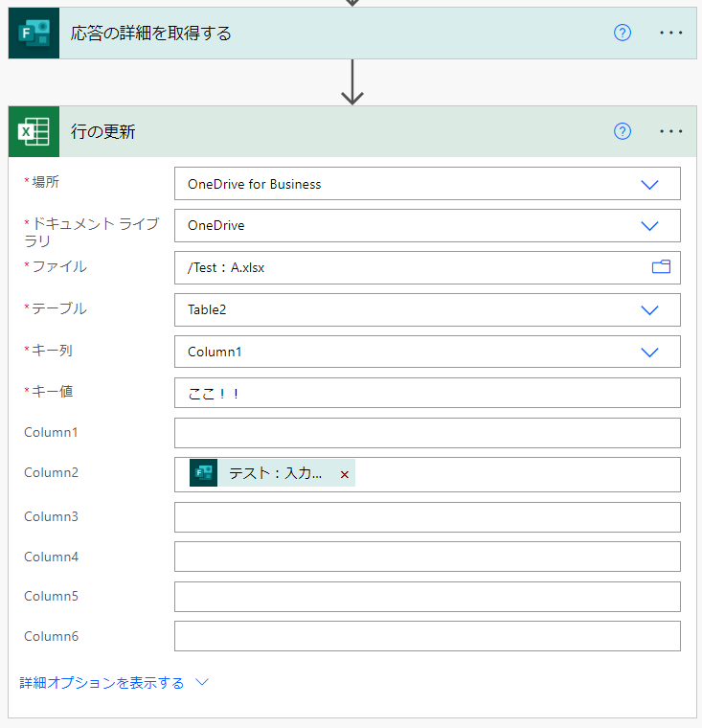The width and height of the screenshot is (702, 728).
Task: Click folder picker icon in ファイル field
Action: point(661,267)
